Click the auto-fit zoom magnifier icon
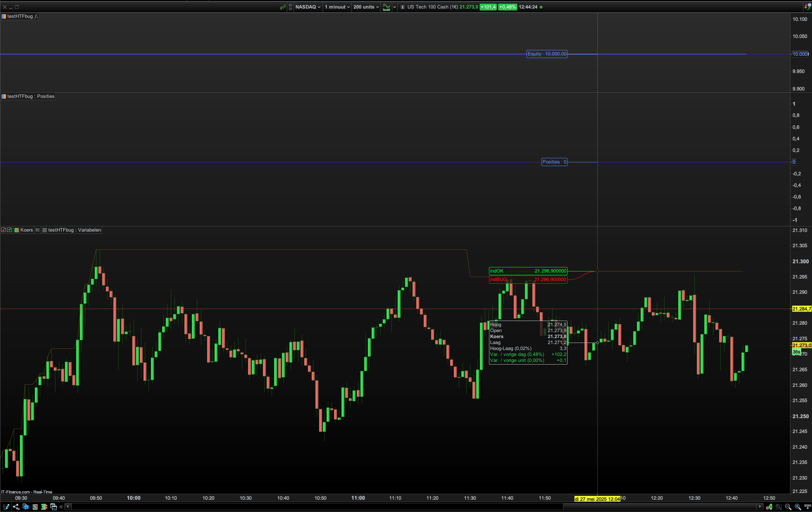Viewport: 812px width, 512px height. 779,506
